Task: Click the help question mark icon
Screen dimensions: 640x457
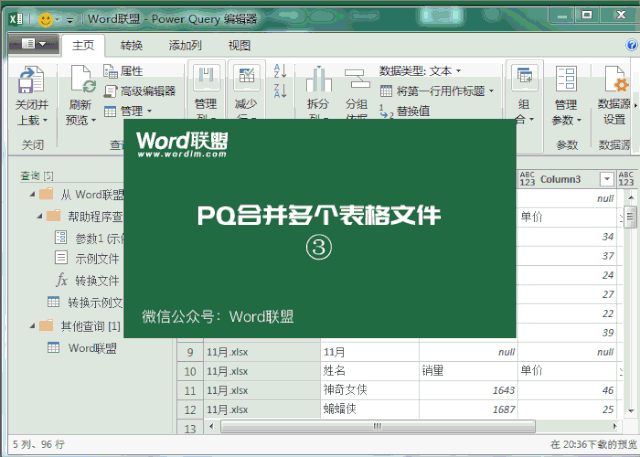Action: [x=631, y=44]
